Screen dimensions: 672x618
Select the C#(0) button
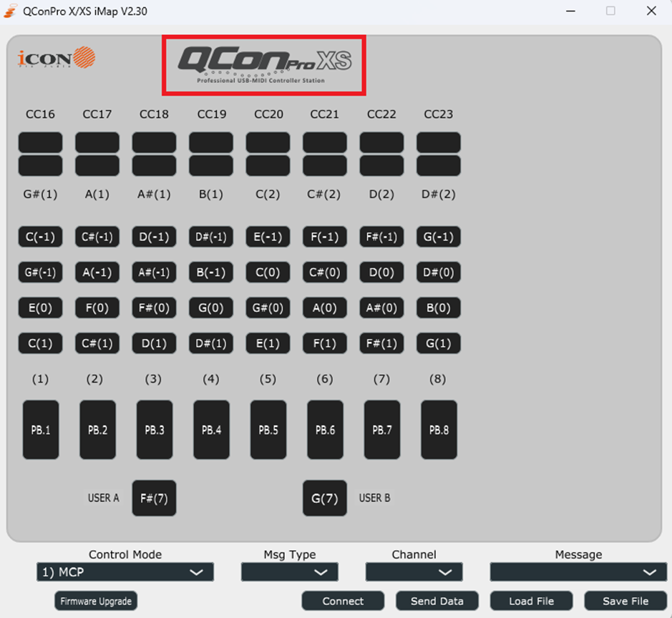tap(325, 273)
